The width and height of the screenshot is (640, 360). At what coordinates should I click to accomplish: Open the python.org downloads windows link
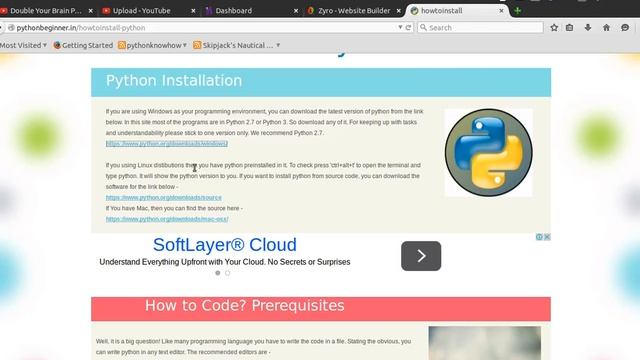(167, 143)
